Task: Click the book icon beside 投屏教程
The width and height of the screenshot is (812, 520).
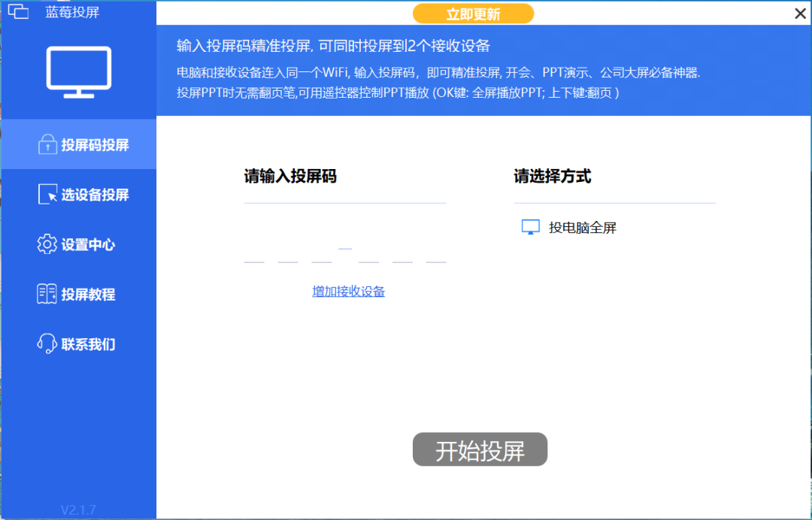Action: (x=47, y=294)
